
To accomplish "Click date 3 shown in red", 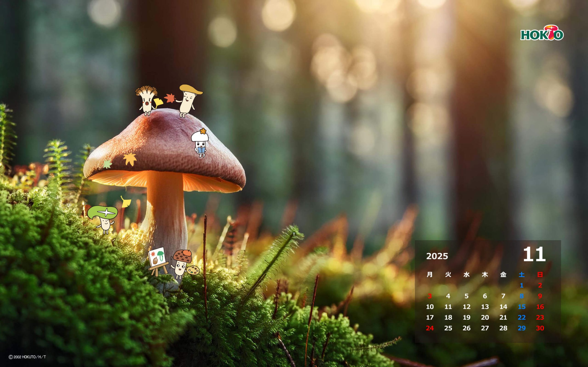I will tap(430, 296).
